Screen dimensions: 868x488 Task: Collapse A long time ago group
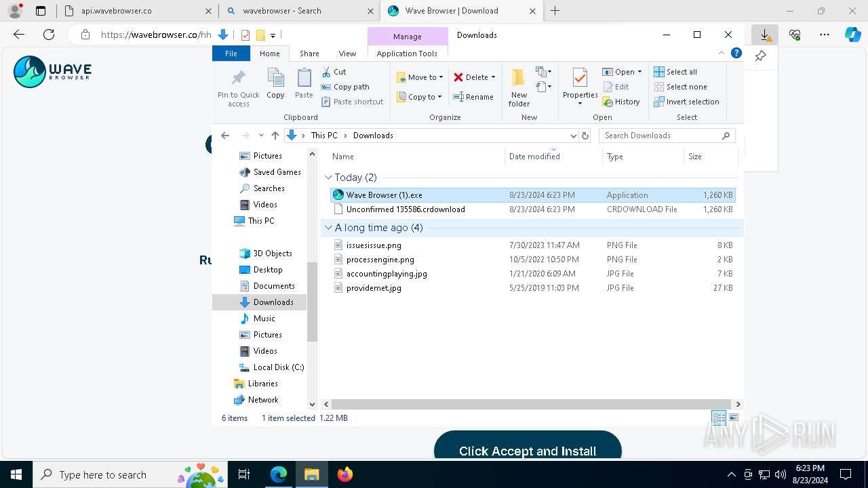tap(329, 228)
